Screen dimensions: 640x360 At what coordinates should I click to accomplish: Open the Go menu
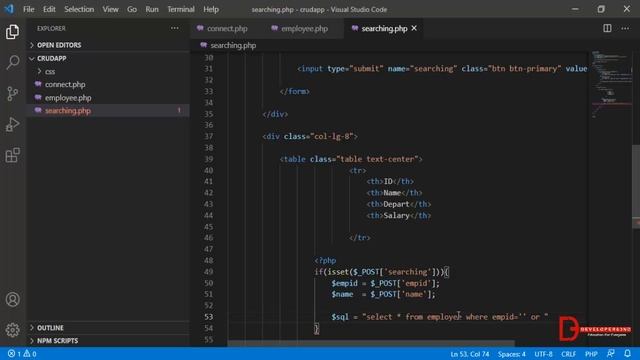click(132, 9)
